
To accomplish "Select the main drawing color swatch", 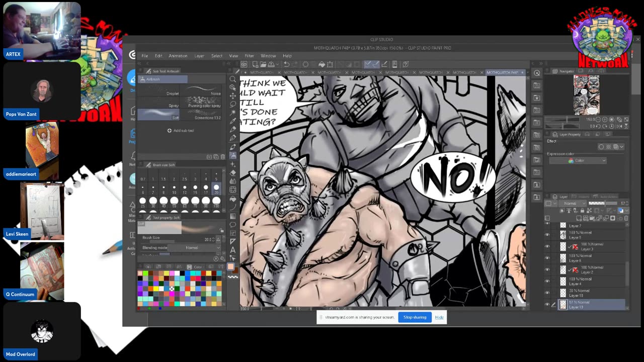I will pyautogui.click(x=230, y=266).
